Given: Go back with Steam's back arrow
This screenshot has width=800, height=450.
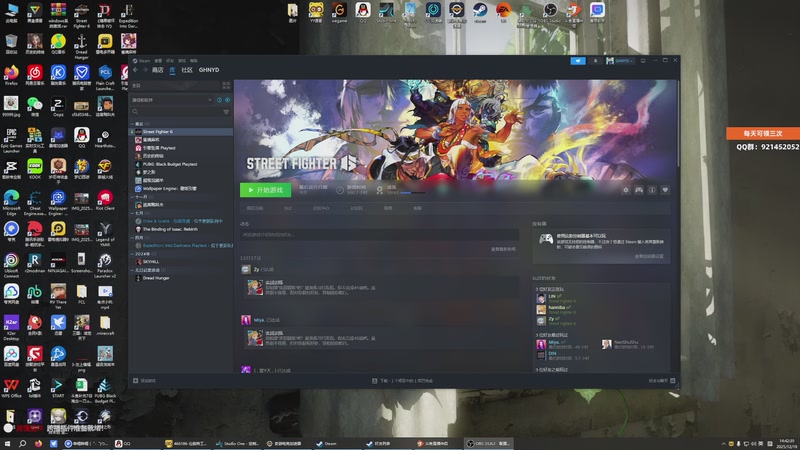Looking at the screenshot, I should point(135,70).
